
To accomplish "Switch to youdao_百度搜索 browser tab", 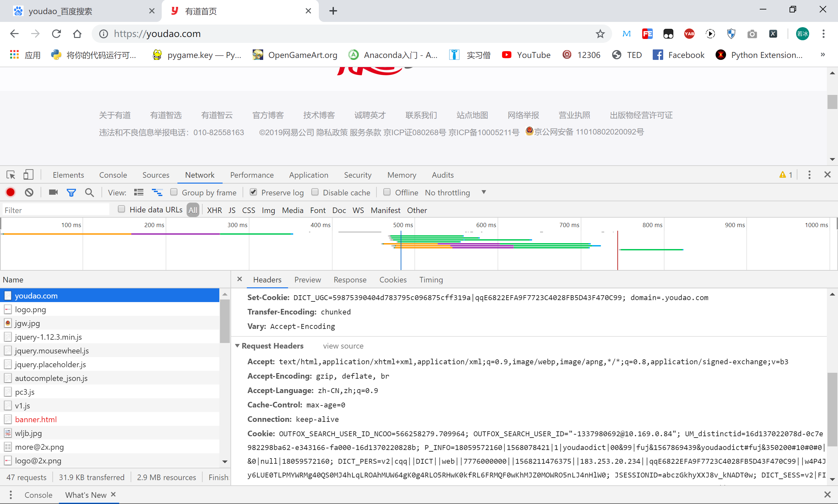I will coord(81,11).
